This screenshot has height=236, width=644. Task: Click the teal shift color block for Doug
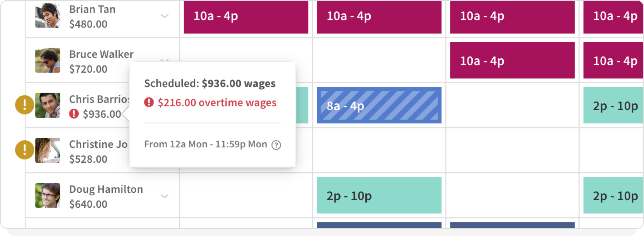[379, 196]
